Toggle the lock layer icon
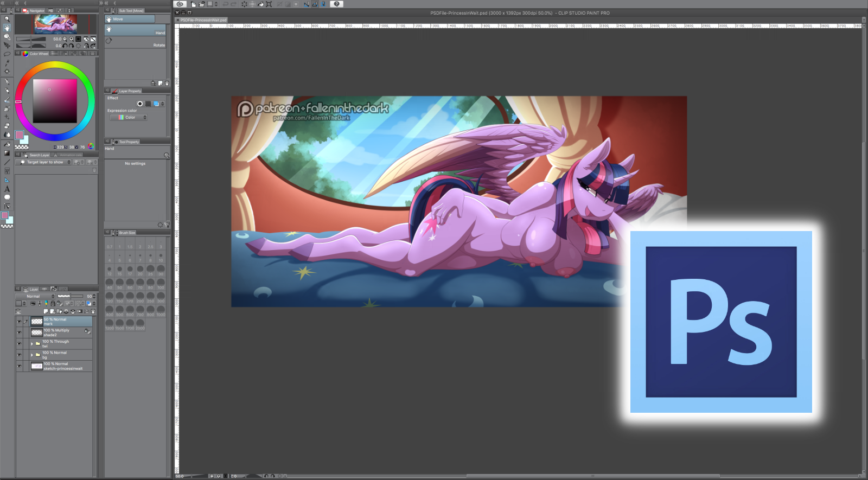The width and height of the screenshot is (868, 480). click(x=53, y=304)
